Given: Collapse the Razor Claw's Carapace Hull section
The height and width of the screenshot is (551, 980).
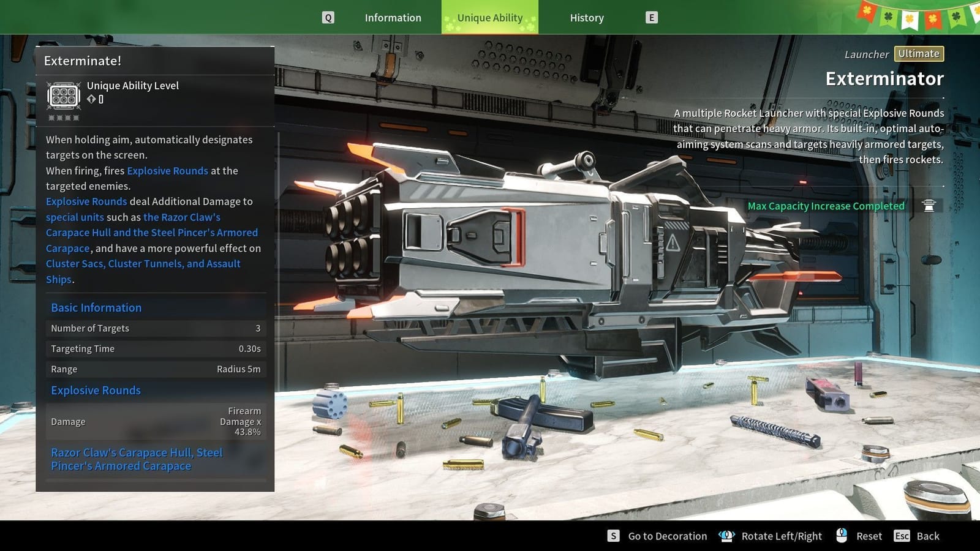Looking at the screenshot, I should tap(136, 459).
